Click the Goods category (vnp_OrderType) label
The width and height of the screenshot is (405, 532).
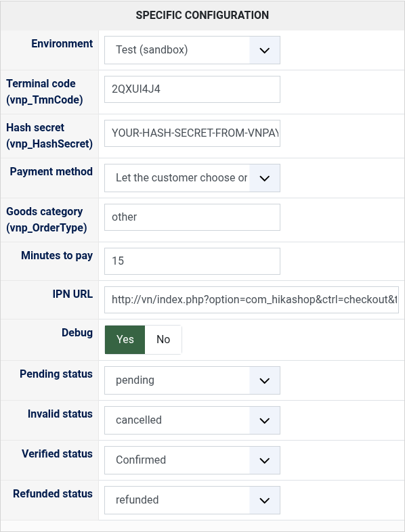pyautogui.click(x=47, y=219)
